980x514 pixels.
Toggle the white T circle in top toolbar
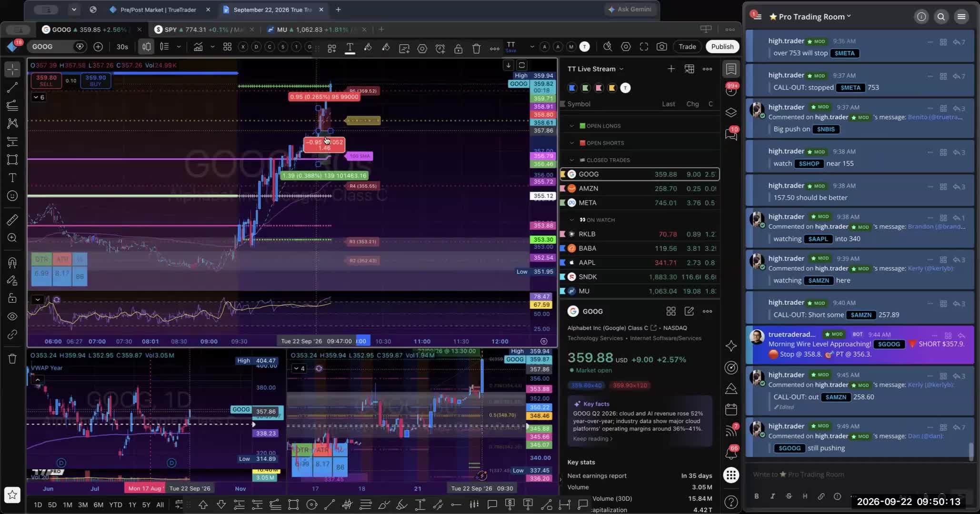pyautogui.click(x=585, y=47)
